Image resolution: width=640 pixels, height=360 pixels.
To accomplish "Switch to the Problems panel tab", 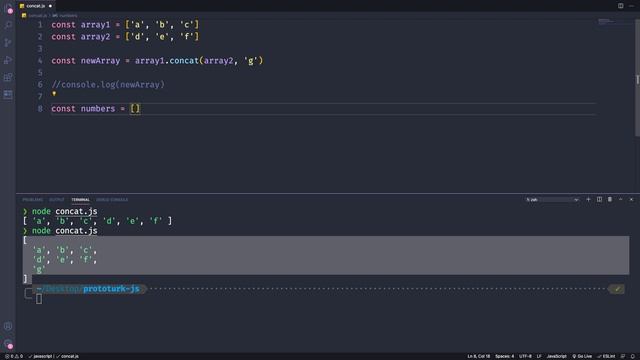I will pyautogui.click(x=32, y=200).
